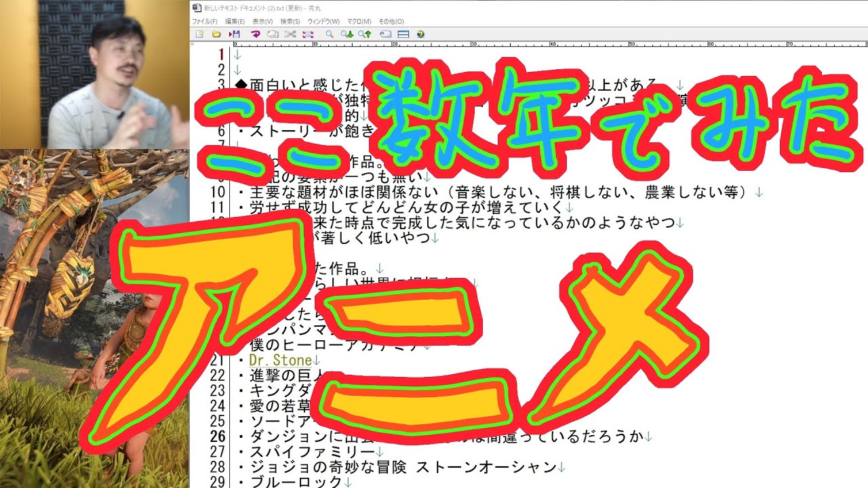Open the ファイル(F) menu
The height and width of the screenshot is (488, 868).
coord(205,21)
